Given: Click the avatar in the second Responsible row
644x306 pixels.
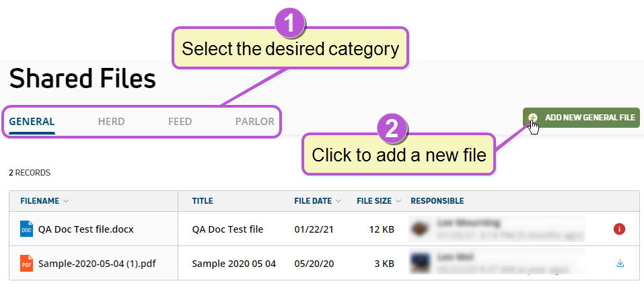Looking at the screenshot, I should (x=420, y=263).
